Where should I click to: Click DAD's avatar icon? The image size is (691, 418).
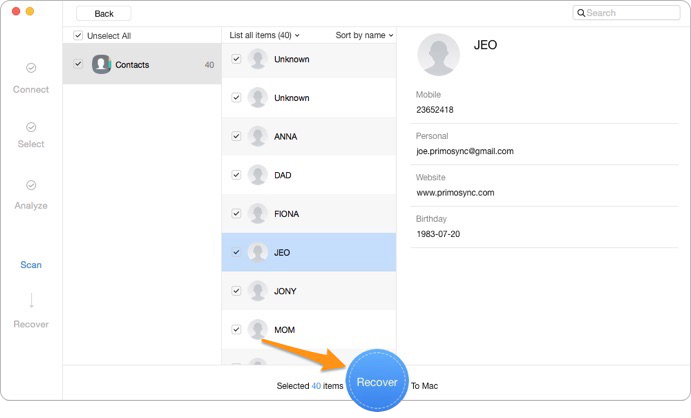coord(257,175)
